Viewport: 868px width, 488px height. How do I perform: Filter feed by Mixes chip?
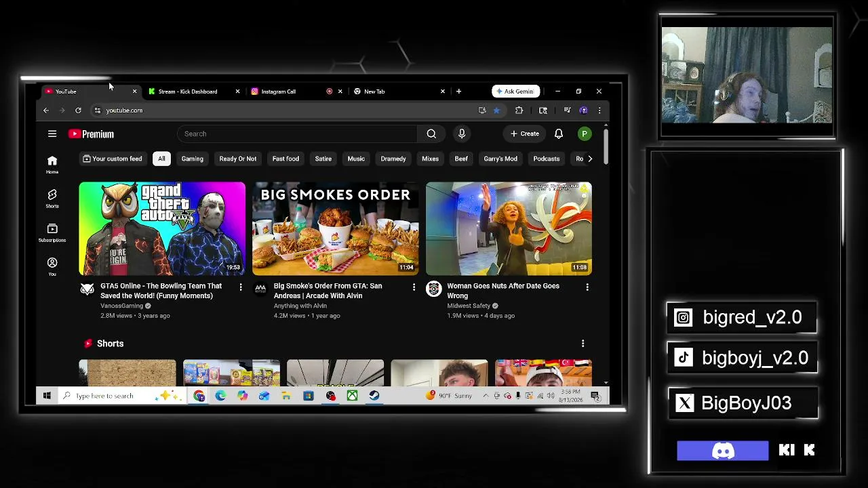click(x=431, y=159)
